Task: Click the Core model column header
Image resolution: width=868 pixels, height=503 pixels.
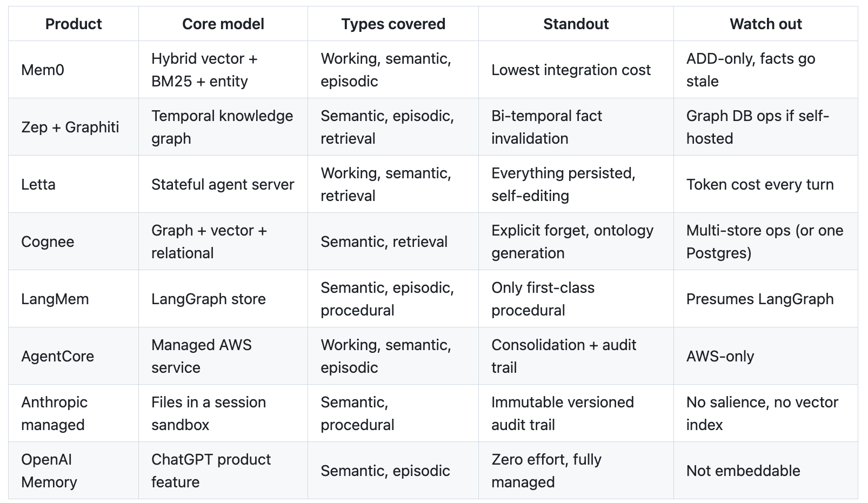Action: click(223, 24)
